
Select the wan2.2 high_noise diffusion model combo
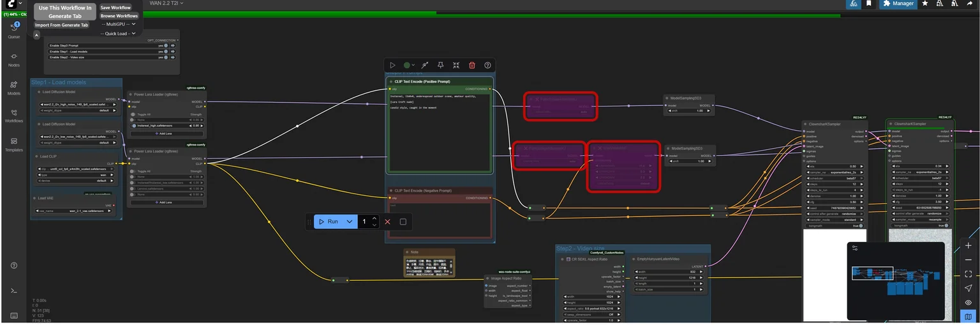pos(77,104)
